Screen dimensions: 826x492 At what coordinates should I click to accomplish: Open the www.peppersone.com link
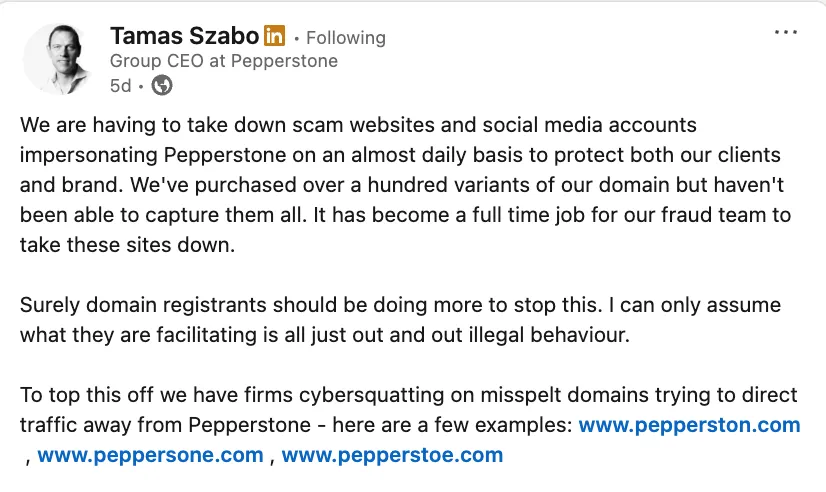[150, 455]
